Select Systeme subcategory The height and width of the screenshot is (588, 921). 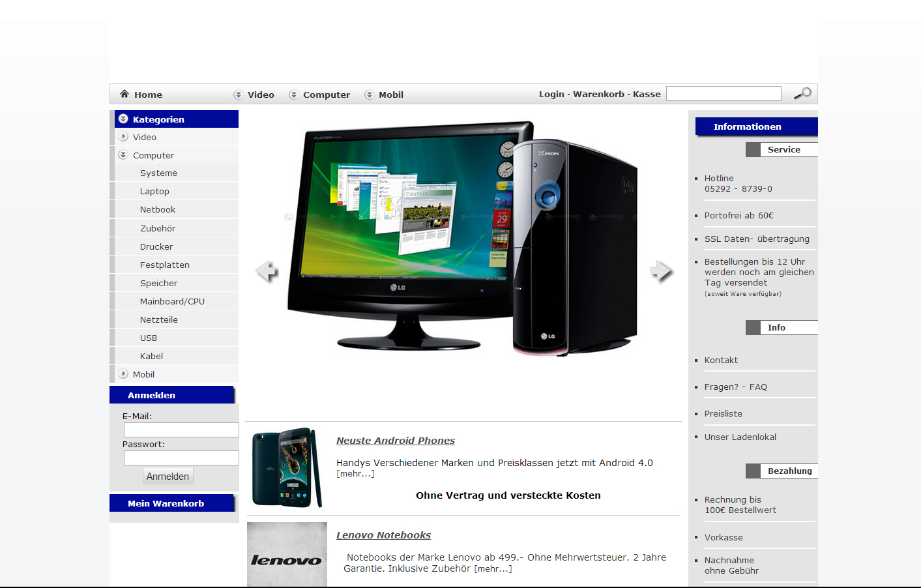point(158,173)
